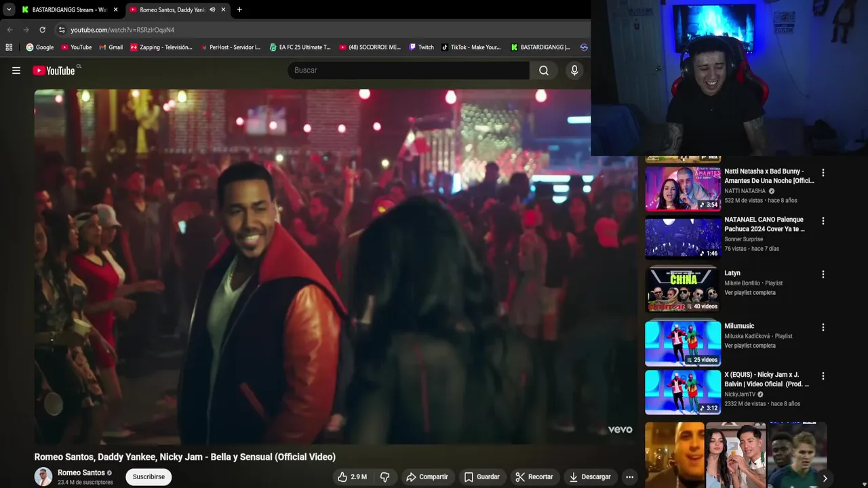
Task: View site information icon in address bar
Action: [x=62, y=30]
